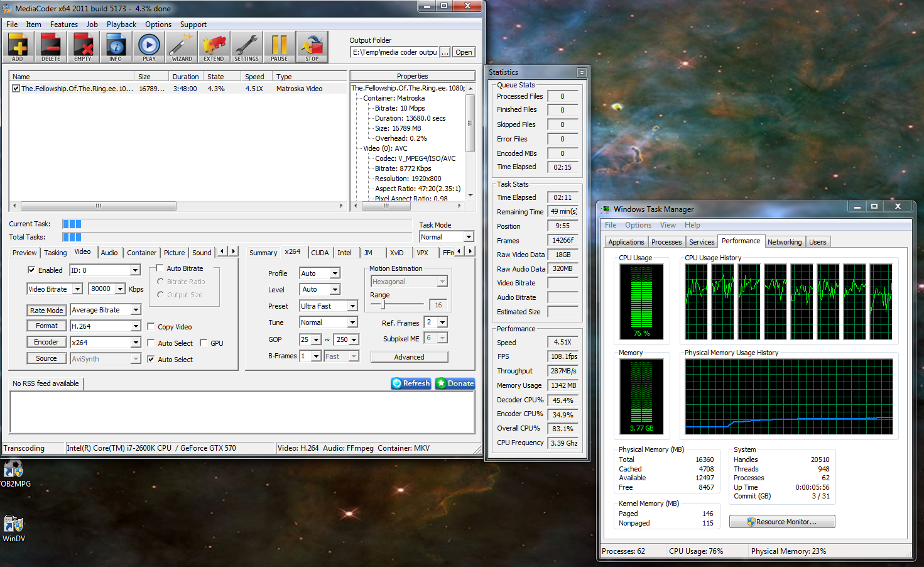Click the Advanced button in x264 settings
This screenshot has width=924, height=567.
(409, 357)
